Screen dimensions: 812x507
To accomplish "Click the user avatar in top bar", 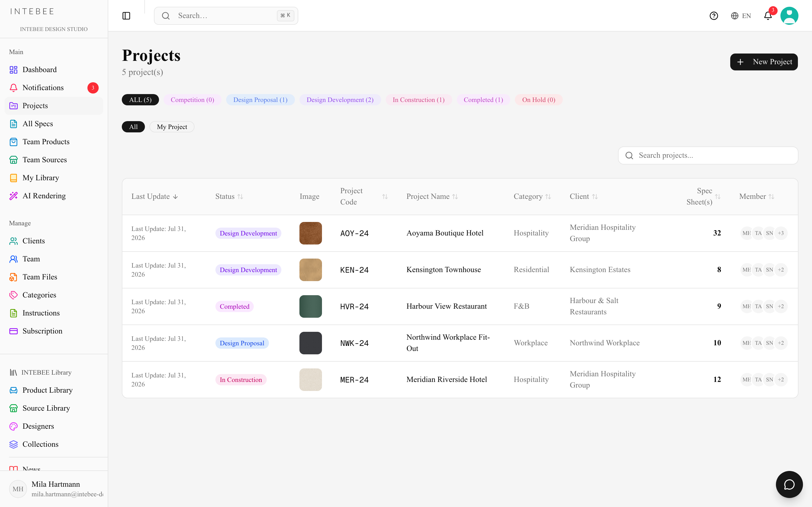I will [789, 16].
